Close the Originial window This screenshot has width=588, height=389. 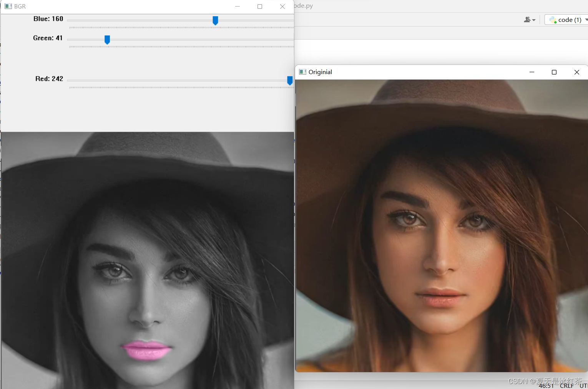point(576,72)
